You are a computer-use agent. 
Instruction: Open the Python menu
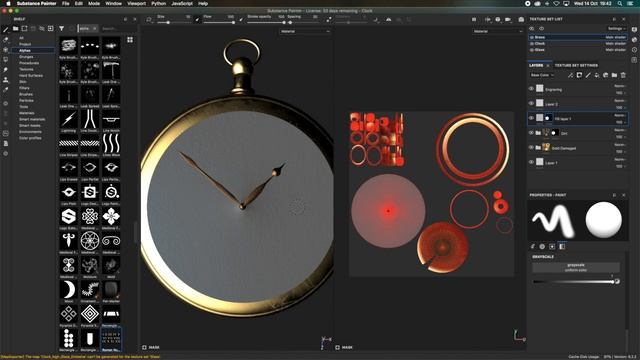point(158,3)
